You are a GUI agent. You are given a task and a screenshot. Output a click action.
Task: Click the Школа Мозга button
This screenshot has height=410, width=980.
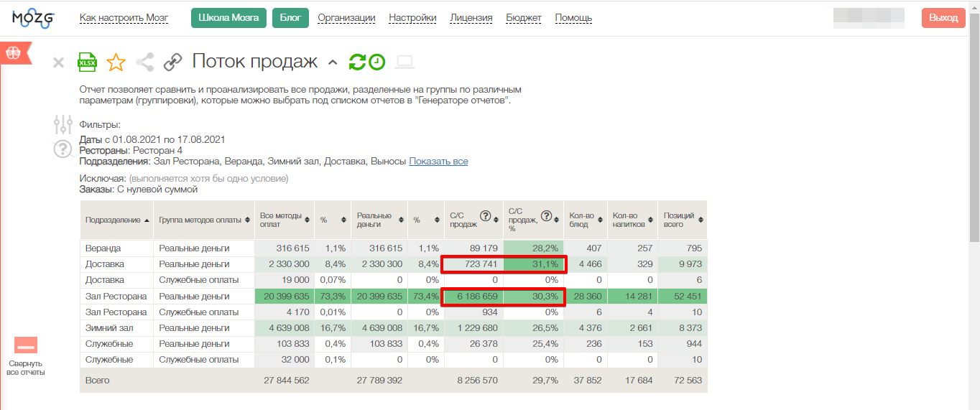click(x=228, y=18)
